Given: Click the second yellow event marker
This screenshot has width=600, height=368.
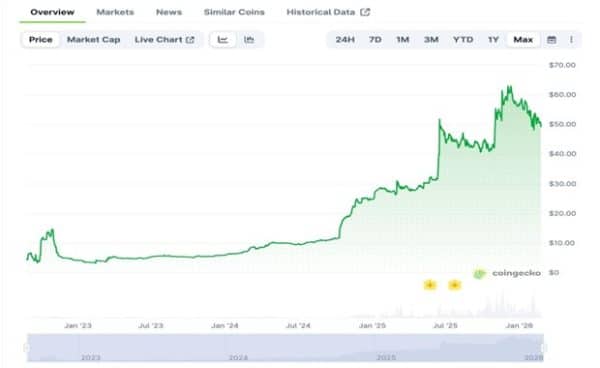Looking at the screenshot, I should [455, 285].
